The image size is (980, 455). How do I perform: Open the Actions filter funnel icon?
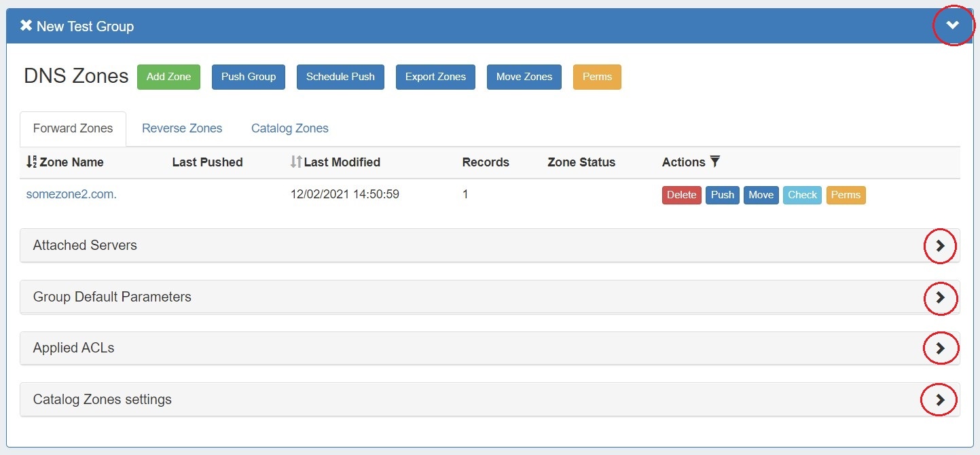[x=715, y=162]
